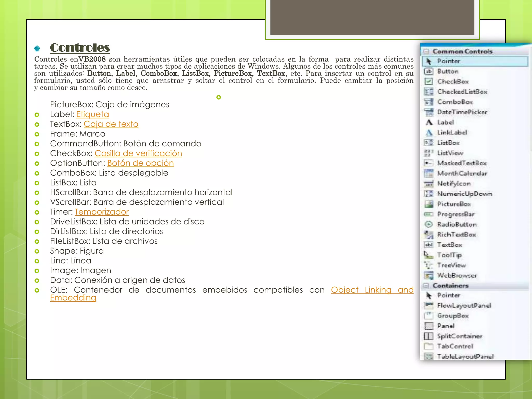Select the ListView control icon

429,153
